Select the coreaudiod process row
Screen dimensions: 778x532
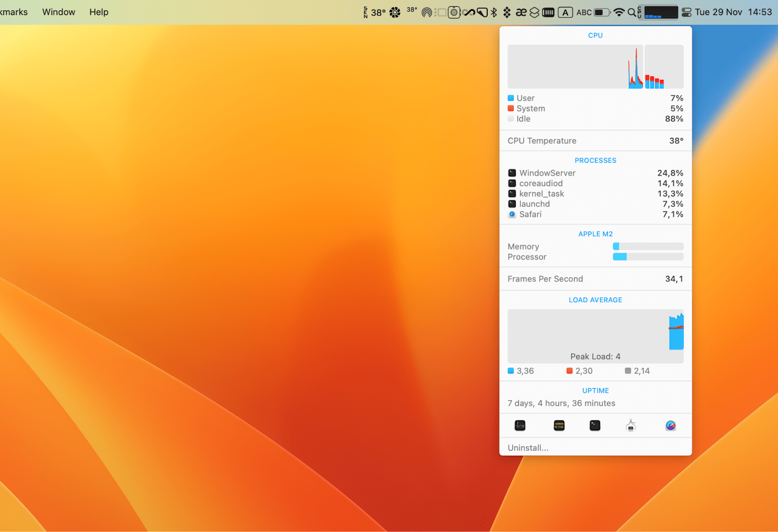[596, 183]
